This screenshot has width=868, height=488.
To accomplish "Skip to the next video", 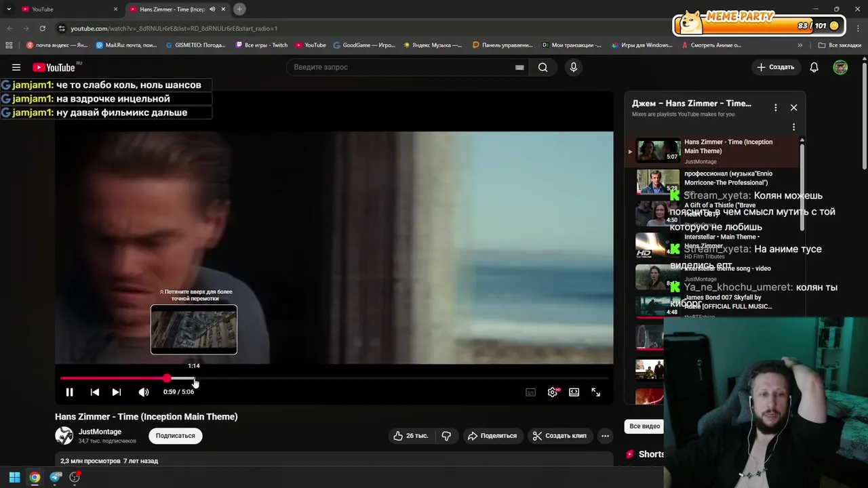I will 117,392.
